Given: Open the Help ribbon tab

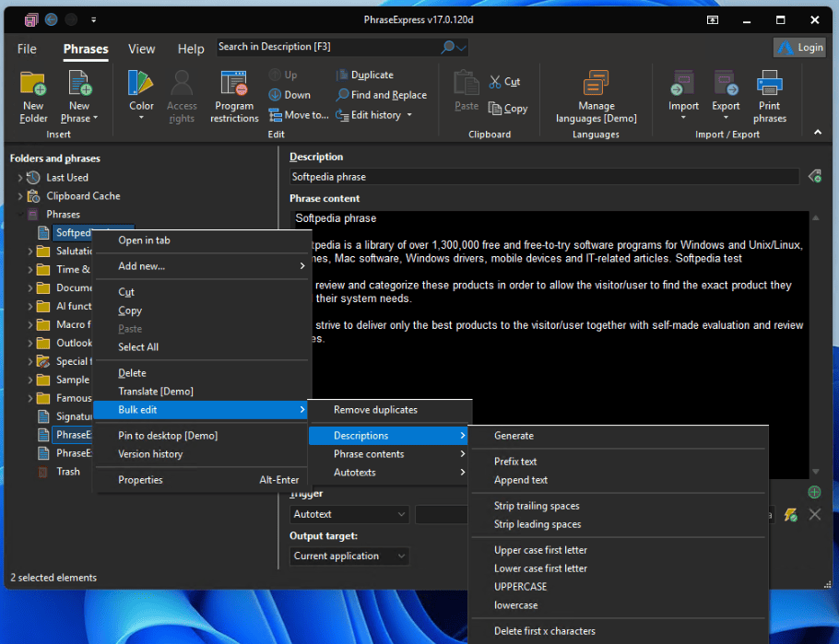Looking at the screenshot, I should click(x=191, y=49).
